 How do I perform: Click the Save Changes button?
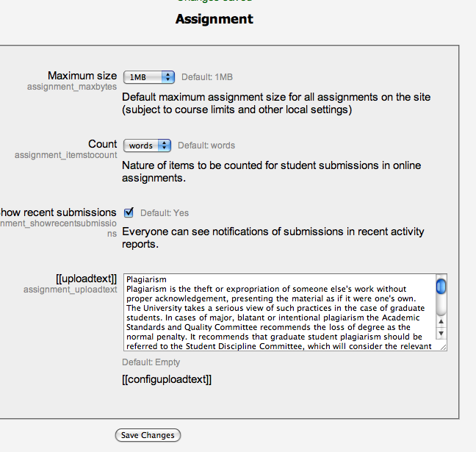148,435
